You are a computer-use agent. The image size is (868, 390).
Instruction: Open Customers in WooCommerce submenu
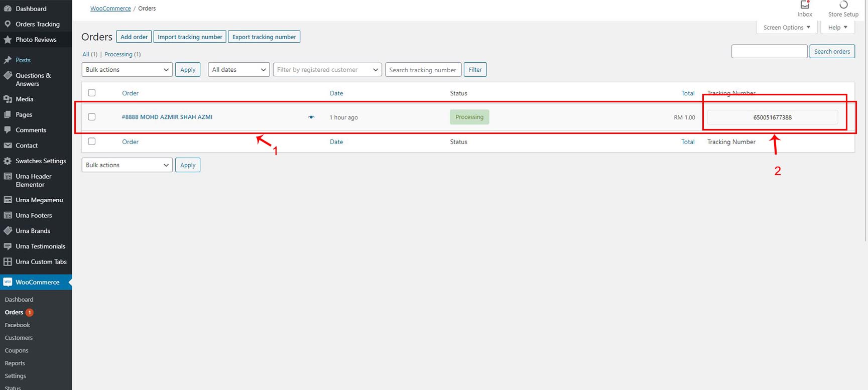coord(19,338)
